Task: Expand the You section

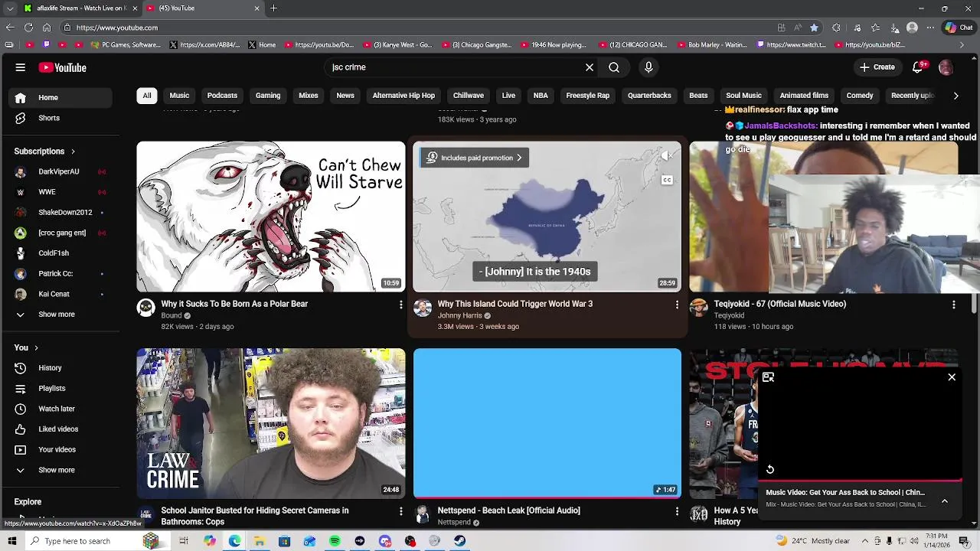Action: (26, 347)
